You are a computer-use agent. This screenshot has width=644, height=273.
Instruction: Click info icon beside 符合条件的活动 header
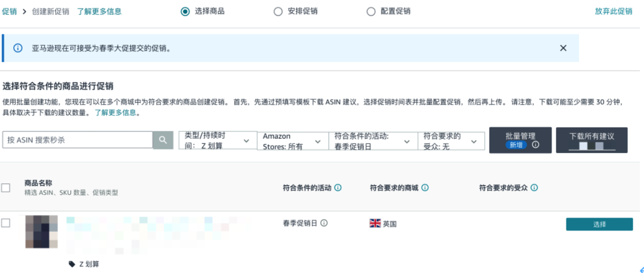pyautogui.click(x=338, y=188)
